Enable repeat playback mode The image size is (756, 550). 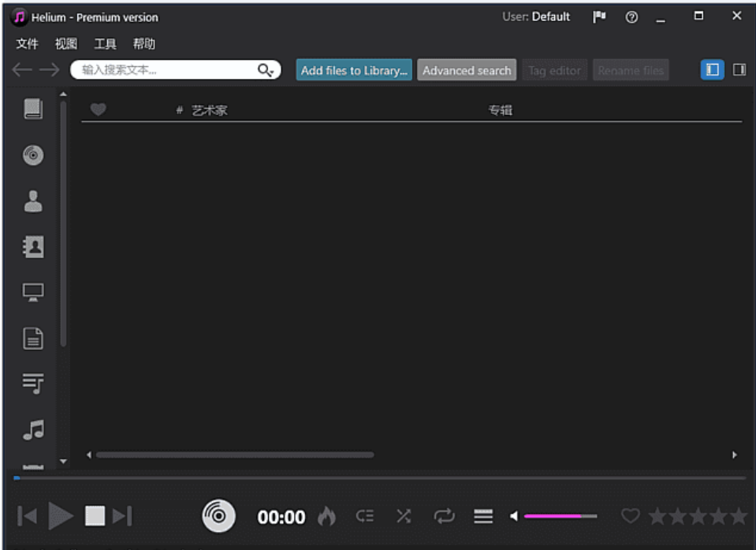tap(443, 516)
